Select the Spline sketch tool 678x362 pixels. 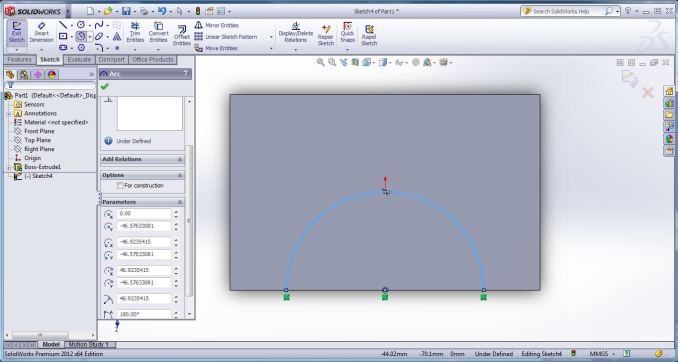point(99,25)
